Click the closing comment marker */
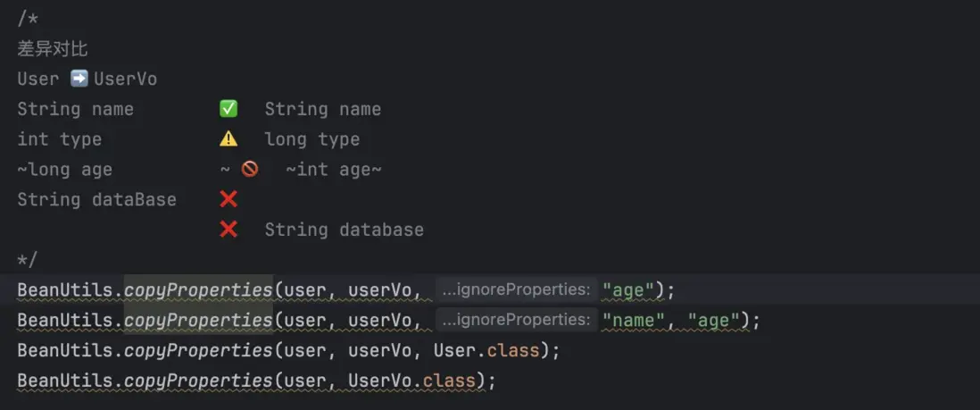The height and width of the screenshot is (410, 980). pyautogui.click(x=28, y=259)
